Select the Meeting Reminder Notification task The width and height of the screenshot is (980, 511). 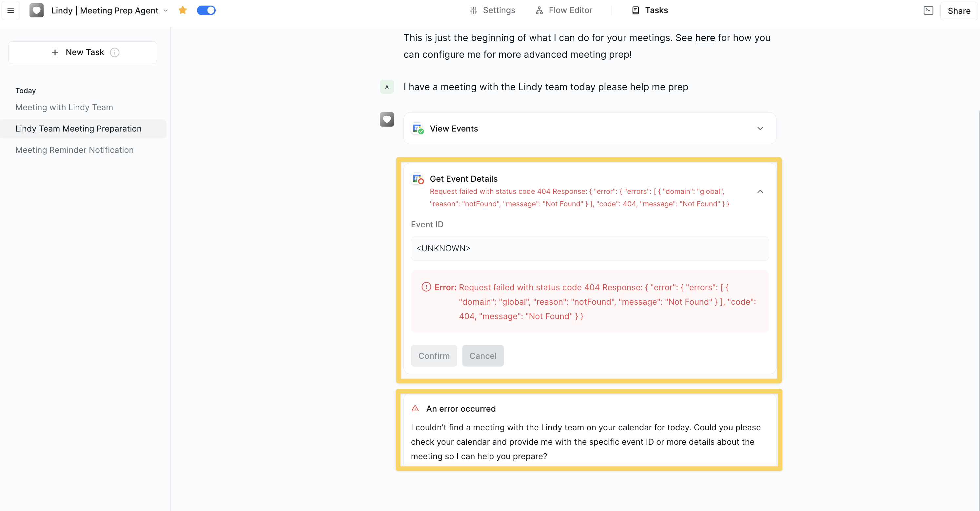(x=75, y=150)
